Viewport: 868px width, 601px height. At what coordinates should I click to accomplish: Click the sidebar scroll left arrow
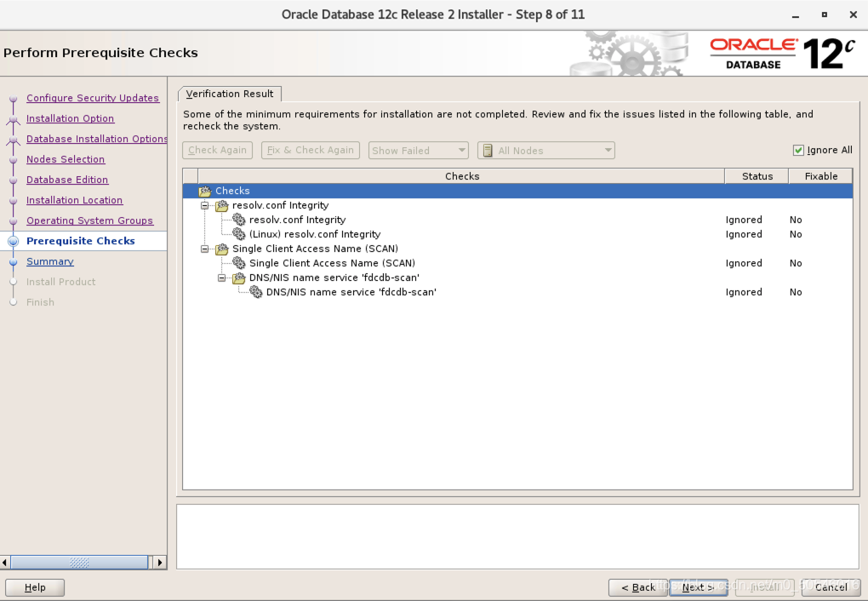click(5, 563)
